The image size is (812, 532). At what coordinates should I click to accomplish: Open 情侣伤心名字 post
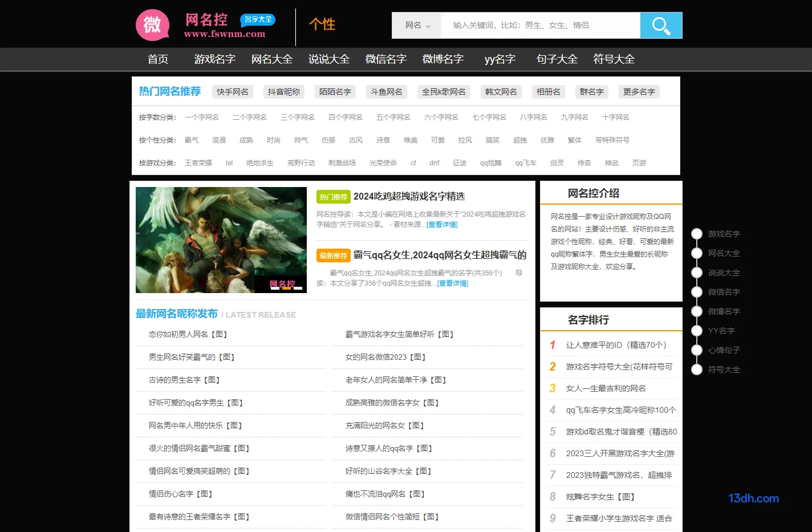[181, 494]
